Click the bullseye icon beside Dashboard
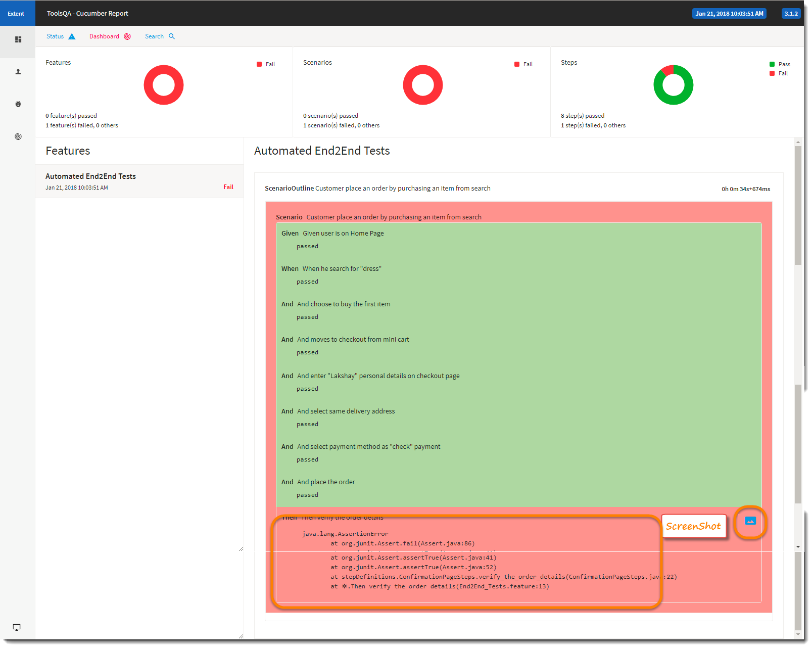Screen dimensions: 812x648 click(127, 36)
